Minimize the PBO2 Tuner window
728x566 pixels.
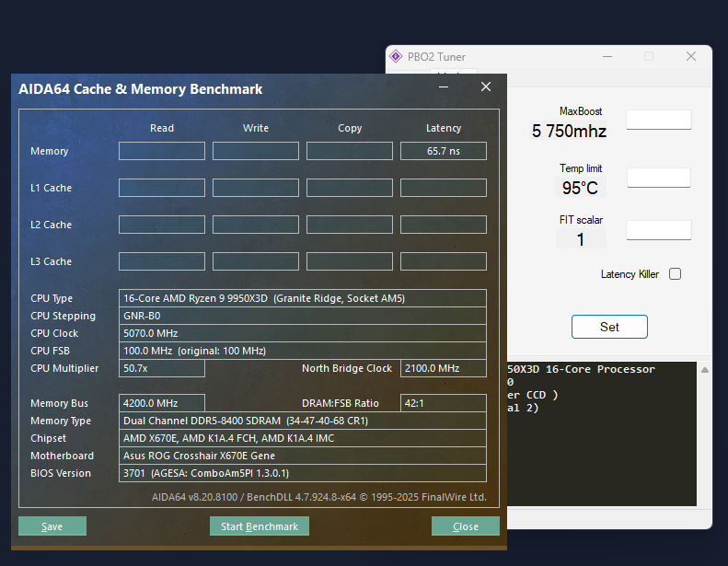click(x=607, y=57)
